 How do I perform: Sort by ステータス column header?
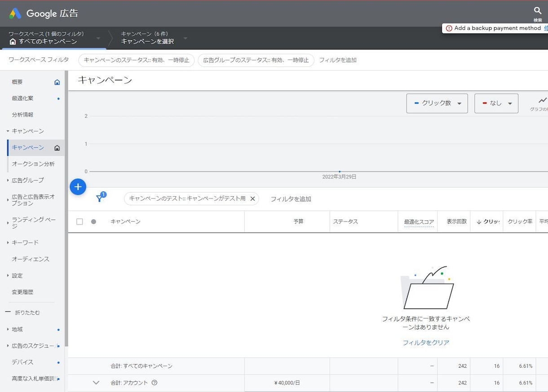coord(345,222)
